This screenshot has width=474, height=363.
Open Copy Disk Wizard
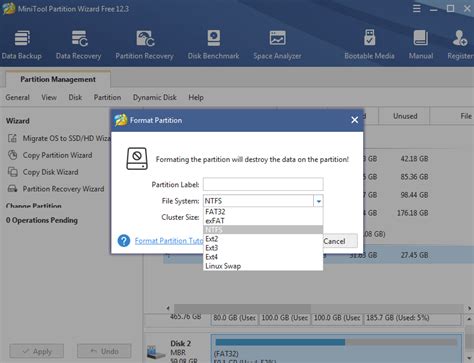pos(50,172)
